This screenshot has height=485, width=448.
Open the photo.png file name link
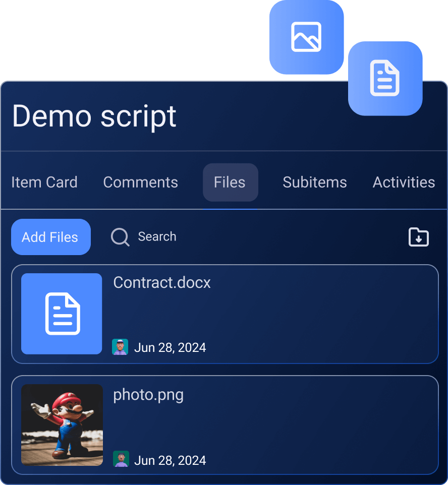[148, 395]
